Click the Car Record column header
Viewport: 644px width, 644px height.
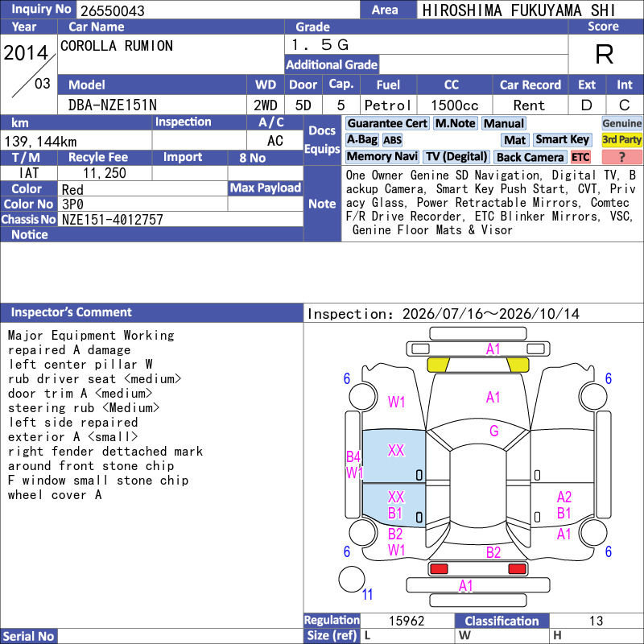pyautogui.click(x=530, y=85)
